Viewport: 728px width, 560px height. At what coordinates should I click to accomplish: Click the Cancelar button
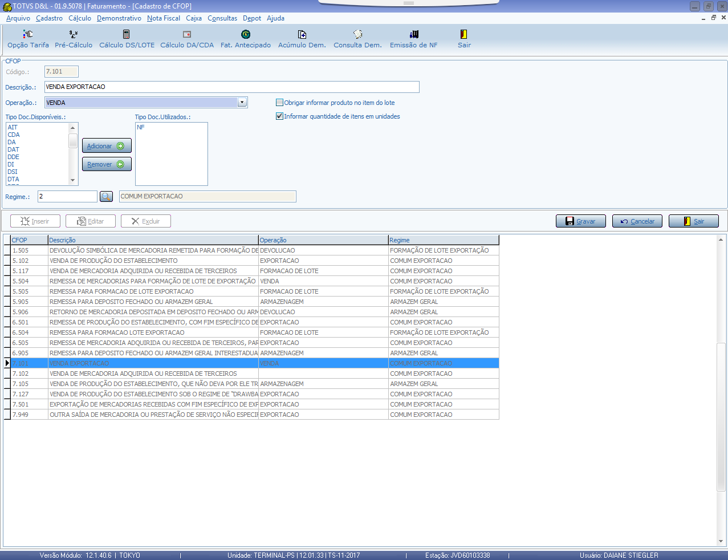(637, 221)
